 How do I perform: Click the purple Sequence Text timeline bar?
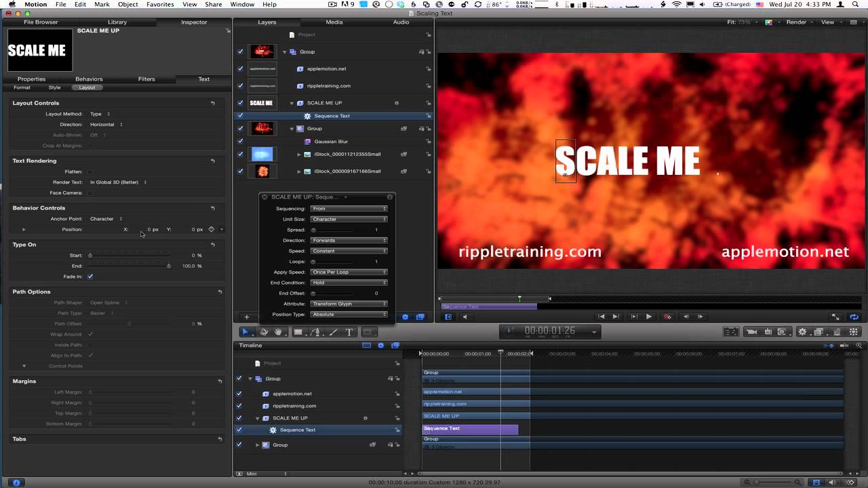(471, 429)
